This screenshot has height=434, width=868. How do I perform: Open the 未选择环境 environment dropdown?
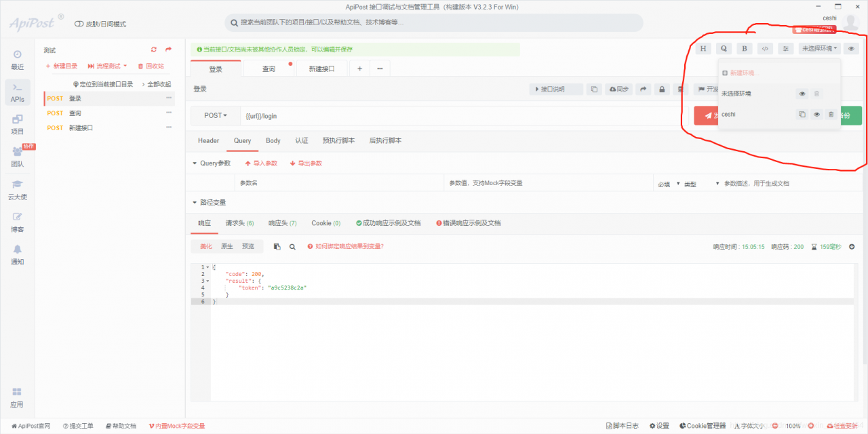[x=819, y=49]
